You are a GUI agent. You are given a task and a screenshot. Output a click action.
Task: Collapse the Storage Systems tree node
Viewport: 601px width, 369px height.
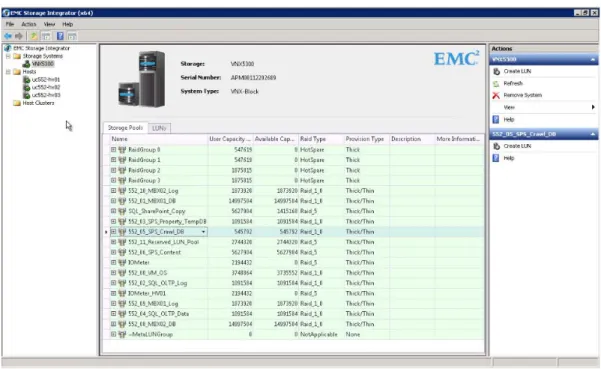click(8, 56)
